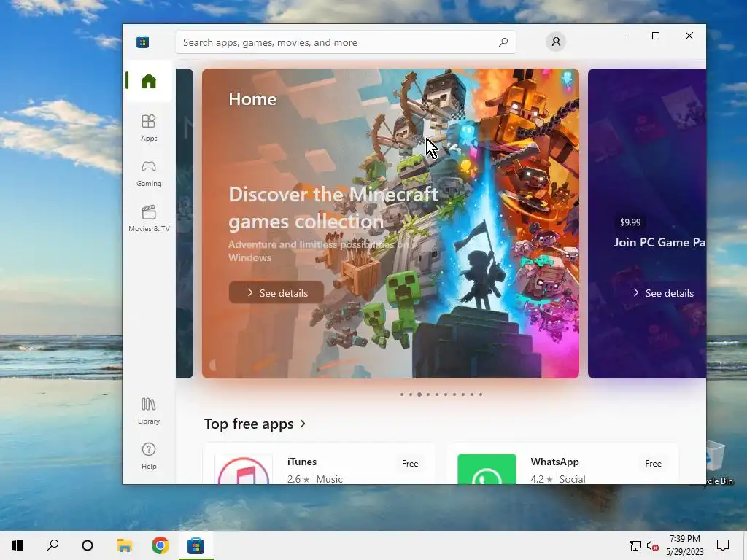Click the Microsoft Store taskbar icon
747x560 pixels.
(x=196, y=545)
